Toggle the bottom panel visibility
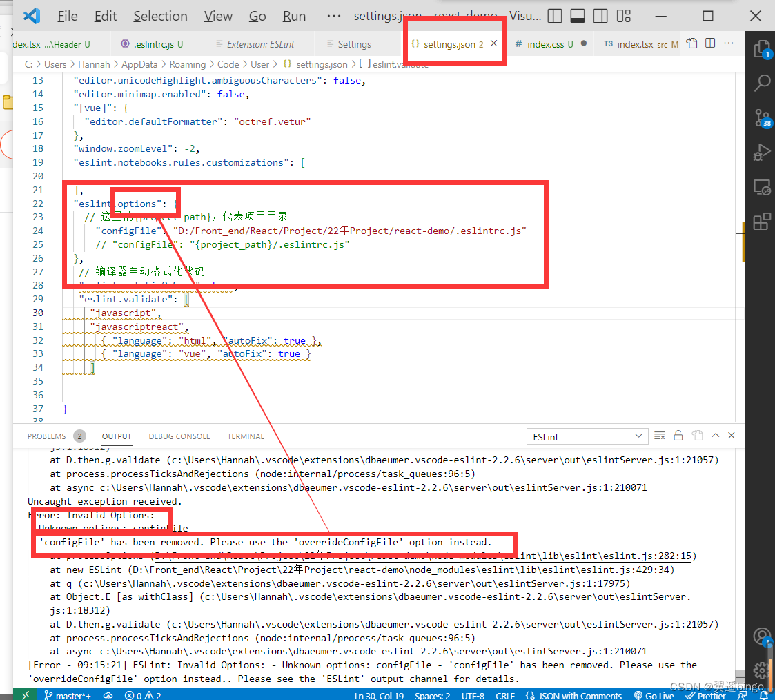This screenshot has width=775, height=700. tap(578, 17)
